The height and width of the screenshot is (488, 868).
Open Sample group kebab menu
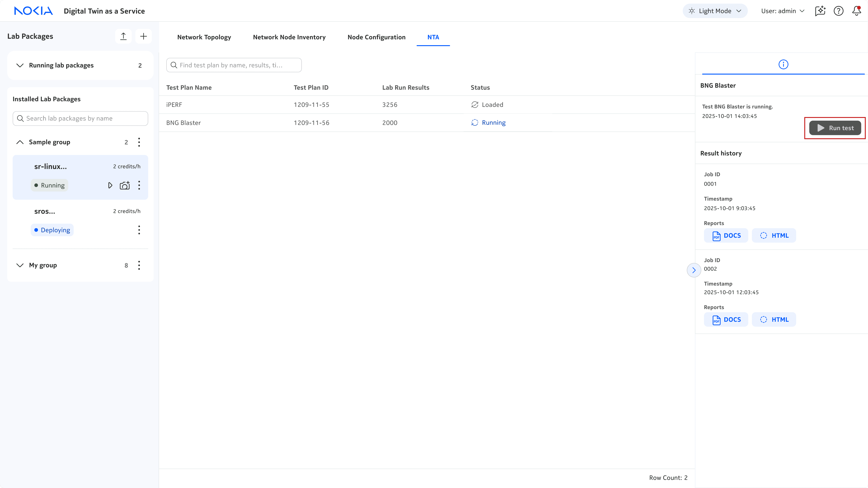[x=139, y=142]
